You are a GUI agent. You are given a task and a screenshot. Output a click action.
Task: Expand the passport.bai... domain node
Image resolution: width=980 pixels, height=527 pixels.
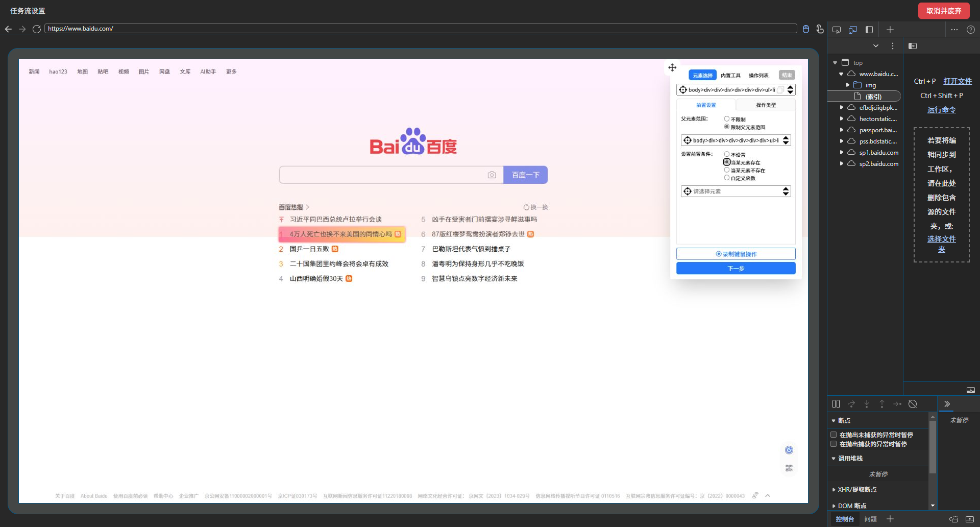pos(841,130)
